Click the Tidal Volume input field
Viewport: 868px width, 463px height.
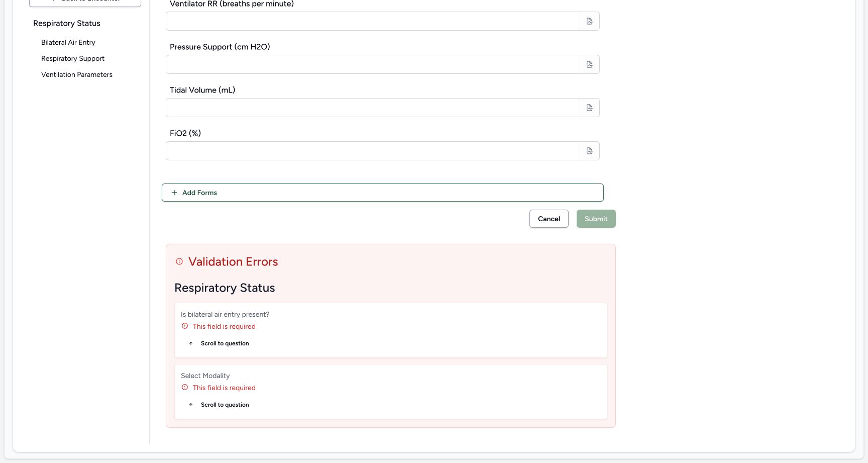pyautogui.click(x=373, y=108)
